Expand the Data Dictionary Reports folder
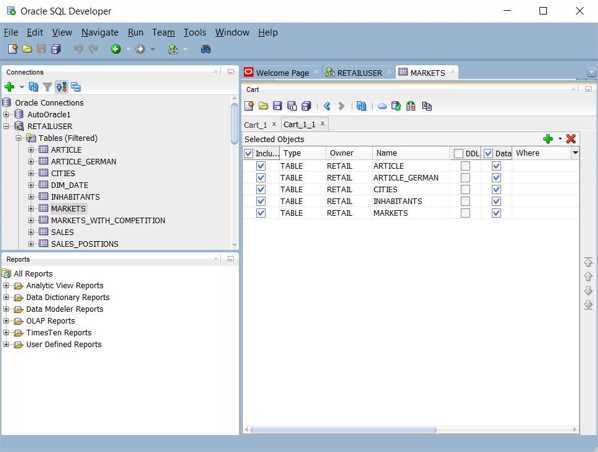 [x=6, y=297]
